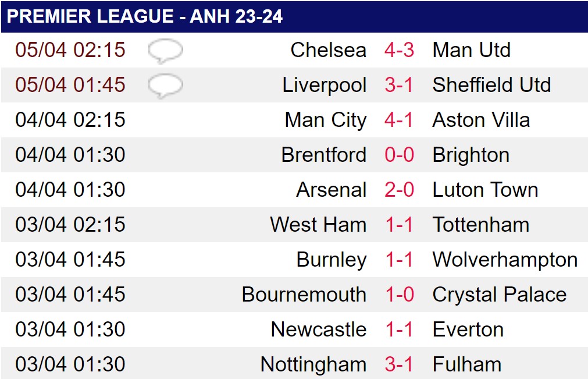This screenshot has height=379, width=588.
Task: Select Fulham team name
Action: 467,364
